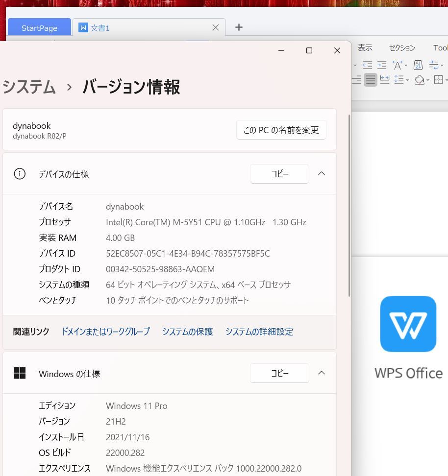
Task: Click the OS build value '22000.282'
Action: pos(125,453)
